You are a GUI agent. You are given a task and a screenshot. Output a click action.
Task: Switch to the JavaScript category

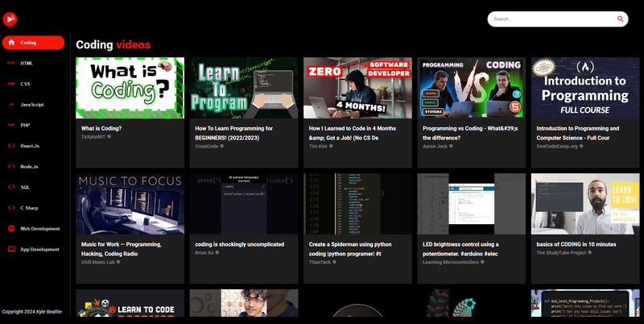pyautogui.click(x=33, y=105)
